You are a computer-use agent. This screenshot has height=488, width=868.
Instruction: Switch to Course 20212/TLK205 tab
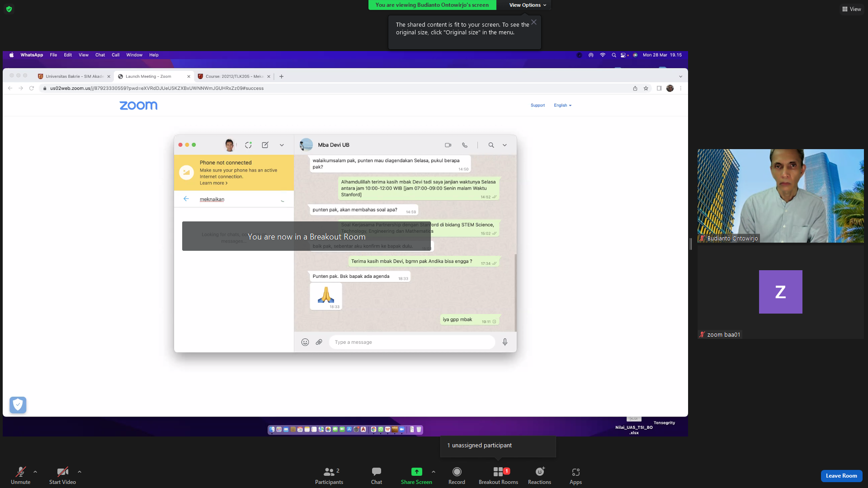coord(234,76)
